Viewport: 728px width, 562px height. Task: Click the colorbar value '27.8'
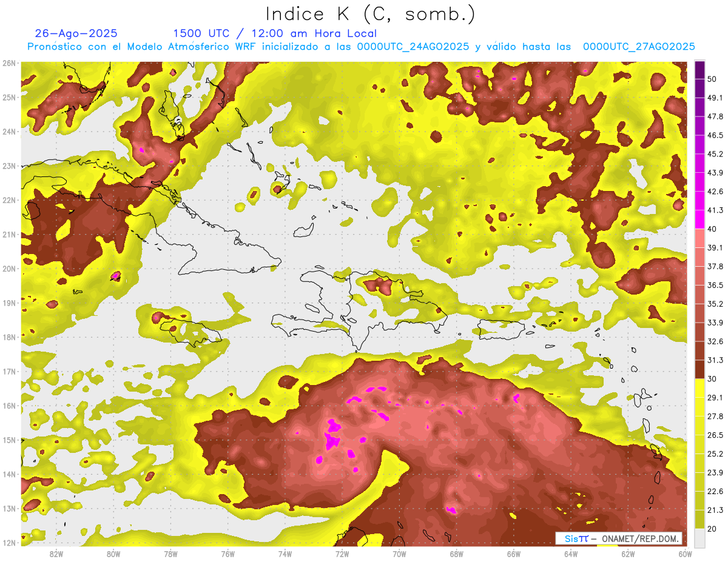pos(715,416)
